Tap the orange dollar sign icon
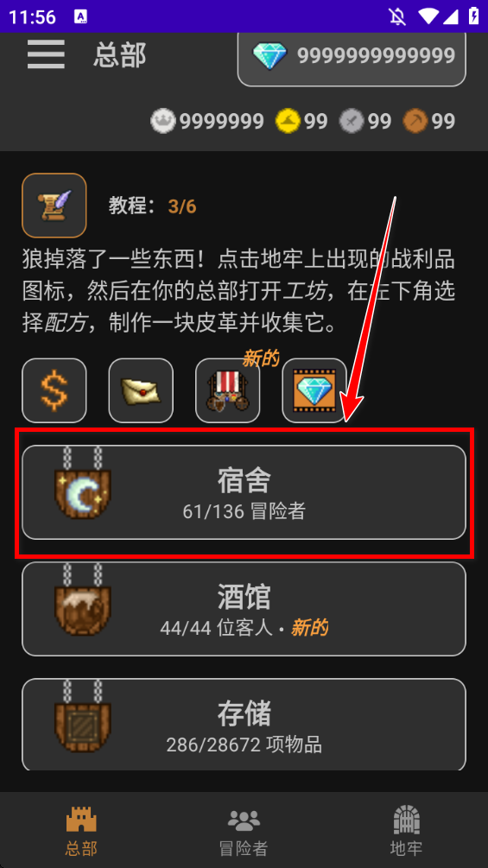Viewport: 488px width, 868px height. (54, 391)
